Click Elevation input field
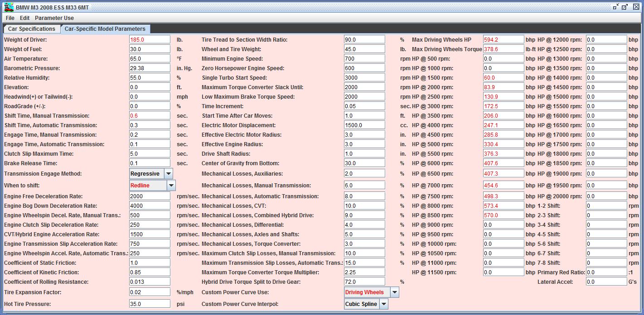Image resolution: width=644 pixels, height=315 pixels. click(150, 87)
